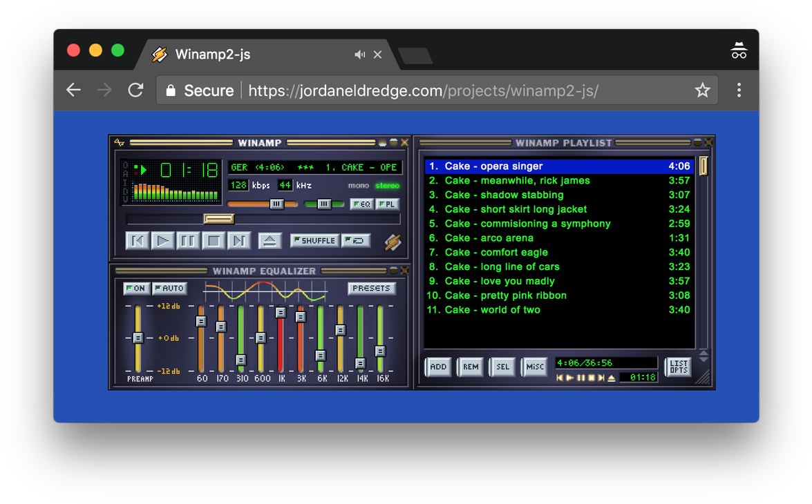Image resolution: width=812 pixels, height=504 pixels.
Task: Click the playlist scrollbar handle
Action: click(704, 166)
